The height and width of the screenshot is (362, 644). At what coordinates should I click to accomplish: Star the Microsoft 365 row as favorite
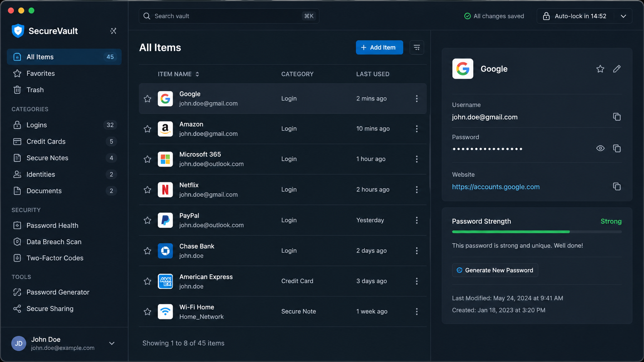(x=148, y=159)
